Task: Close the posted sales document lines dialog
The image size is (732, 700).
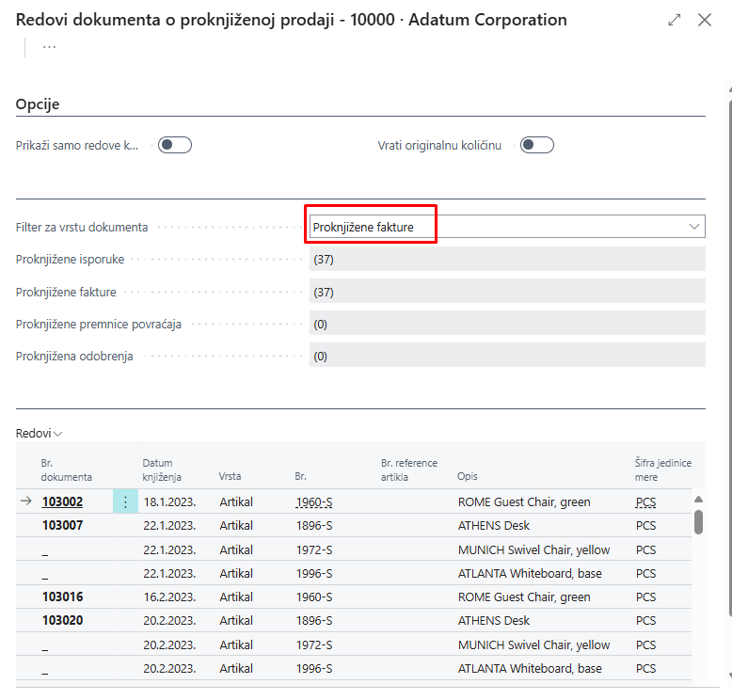Action: (705, 20)
